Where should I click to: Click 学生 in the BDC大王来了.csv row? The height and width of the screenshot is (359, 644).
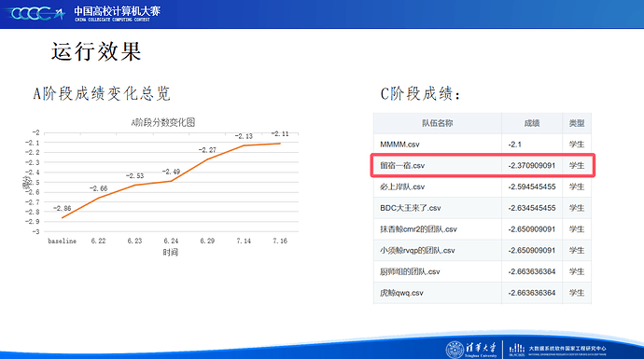click(577, 208)
